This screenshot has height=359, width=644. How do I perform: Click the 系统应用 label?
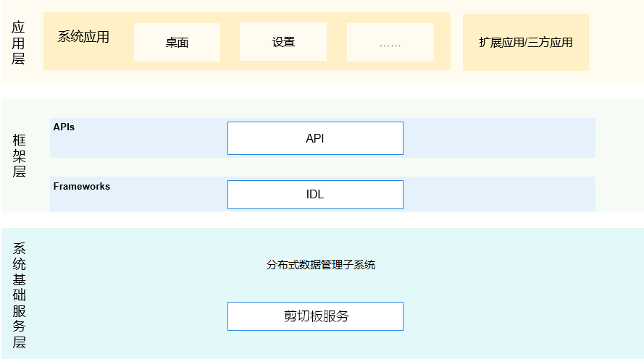[83, 36]
